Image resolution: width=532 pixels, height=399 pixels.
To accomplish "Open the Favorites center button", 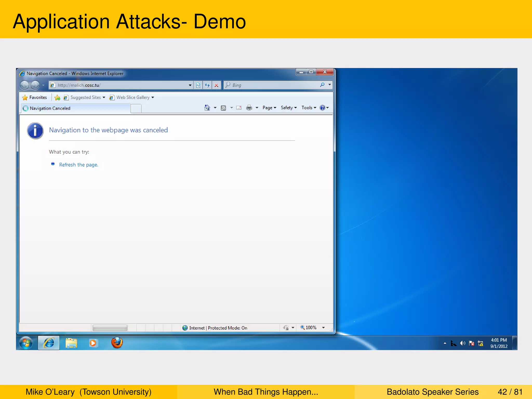I will 35,97.
